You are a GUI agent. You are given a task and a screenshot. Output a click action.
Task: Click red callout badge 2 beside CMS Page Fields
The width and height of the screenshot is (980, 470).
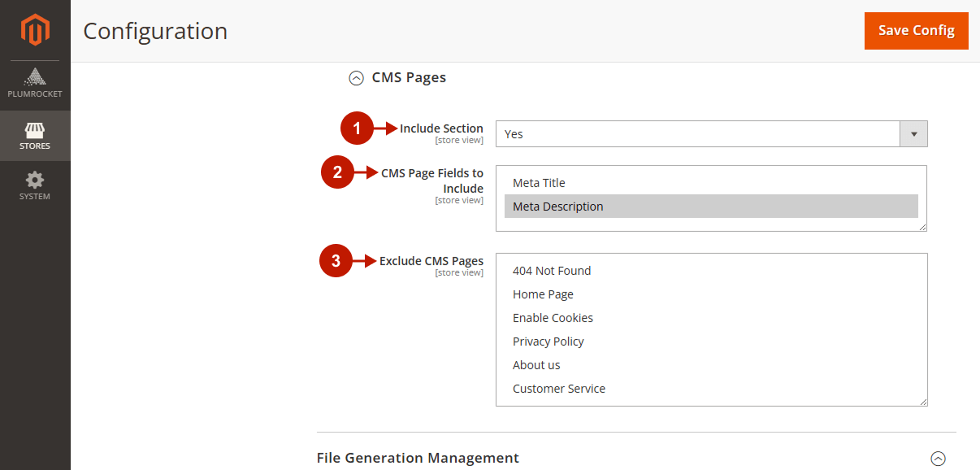(x=339, y=172)
